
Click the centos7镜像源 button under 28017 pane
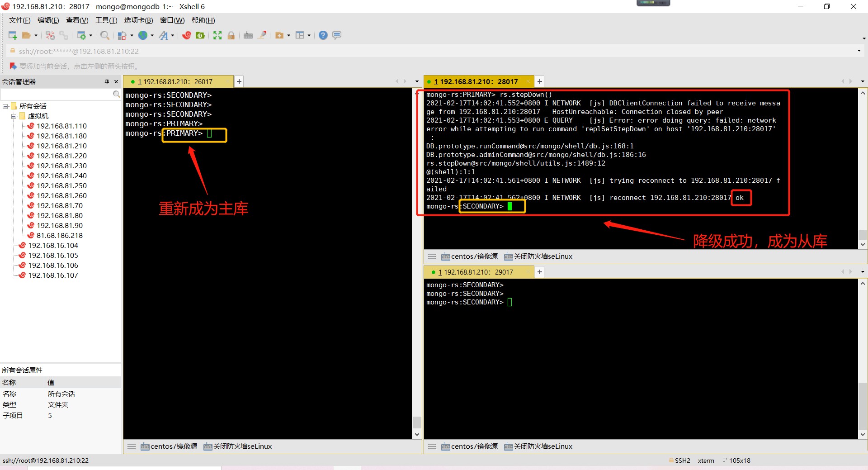click(469, 256)
